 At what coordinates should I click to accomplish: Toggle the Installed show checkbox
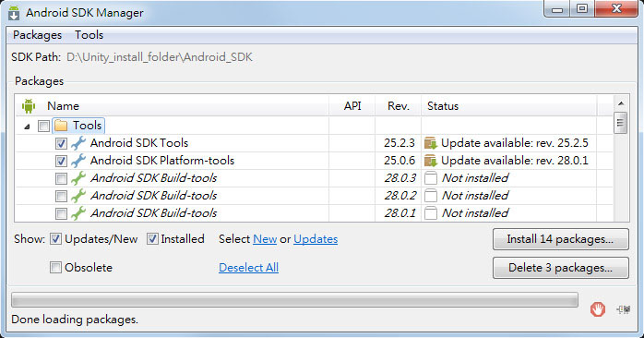pos(152,239)
